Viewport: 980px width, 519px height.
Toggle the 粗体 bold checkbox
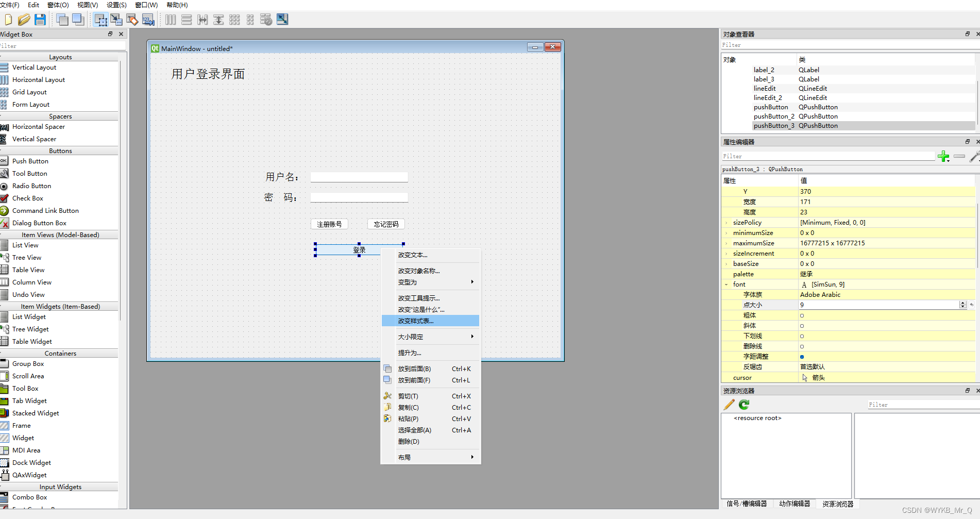(x=802, y=315)
